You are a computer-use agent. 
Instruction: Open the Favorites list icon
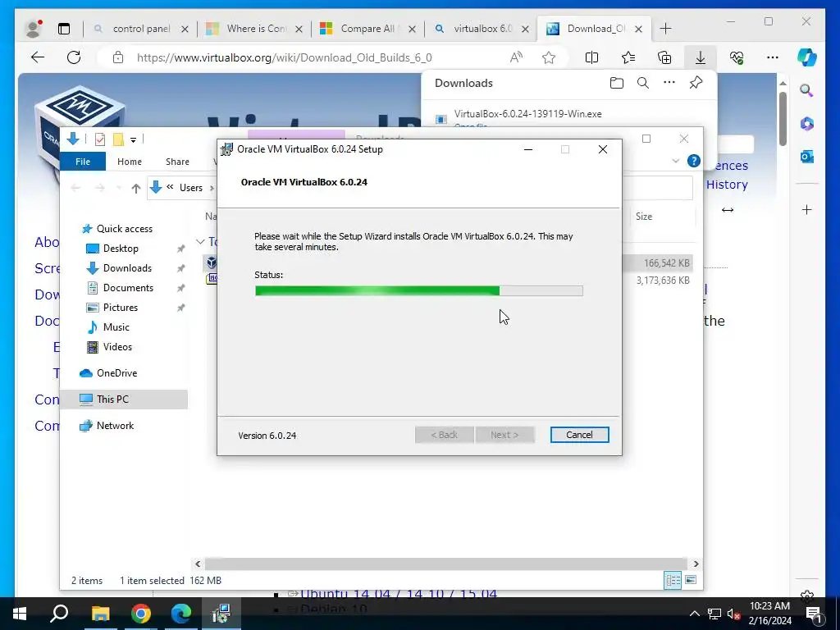click(x=628, y=57)
